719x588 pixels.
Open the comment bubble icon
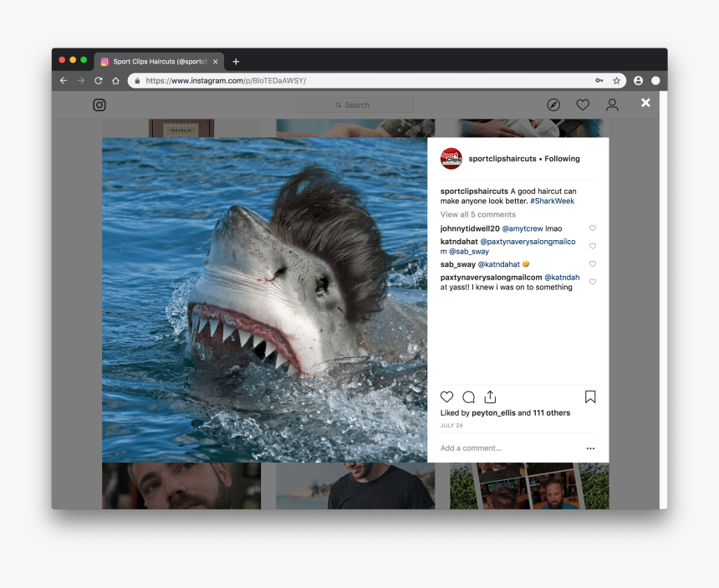tap(469, 397)
